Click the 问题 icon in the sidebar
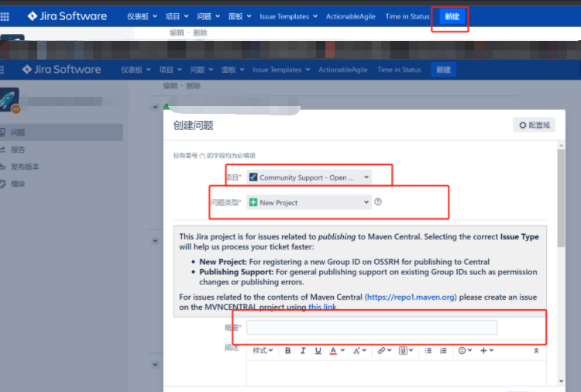 2,132
